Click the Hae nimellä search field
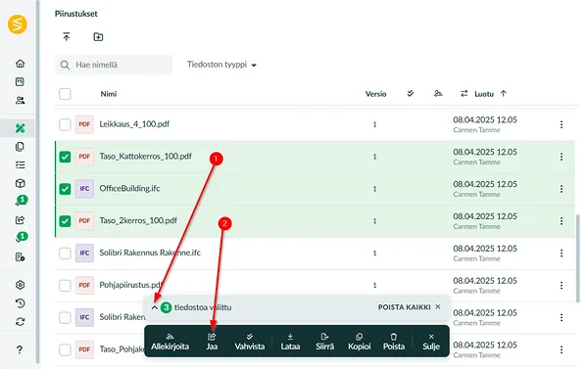Viewport: 588px width, 369px height. (114, 65)
